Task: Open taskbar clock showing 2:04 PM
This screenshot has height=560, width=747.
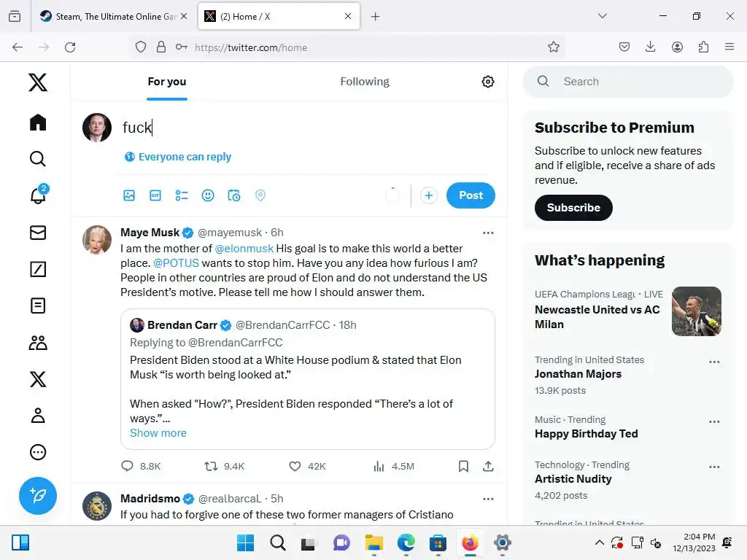Action: tap(694, 542)
